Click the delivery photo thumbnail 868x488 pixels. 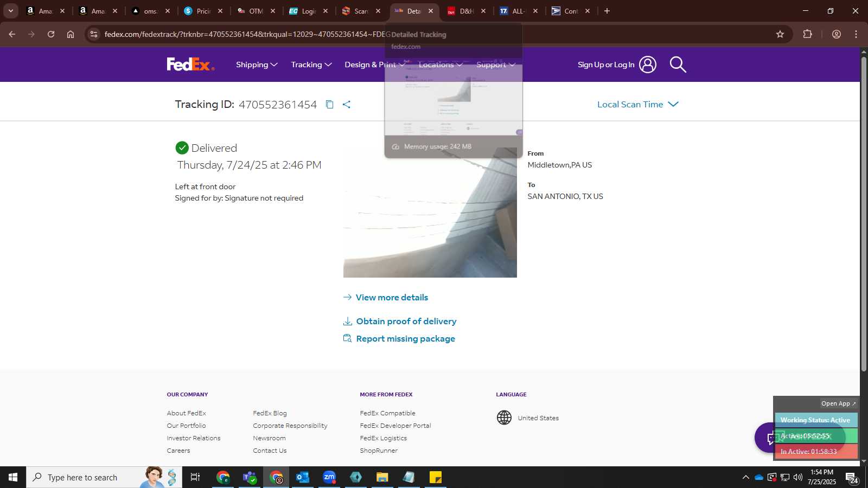pyautogui.click(x=430, y=213)
